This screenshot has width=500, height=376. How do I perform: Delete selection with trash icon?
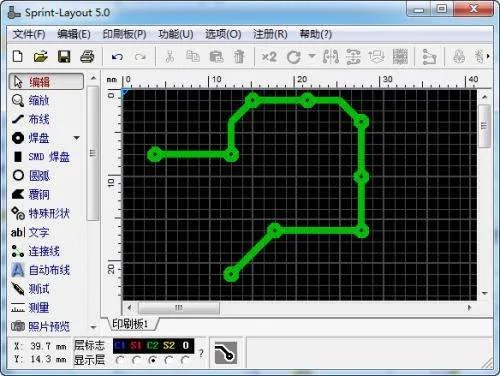pos(239,57)
